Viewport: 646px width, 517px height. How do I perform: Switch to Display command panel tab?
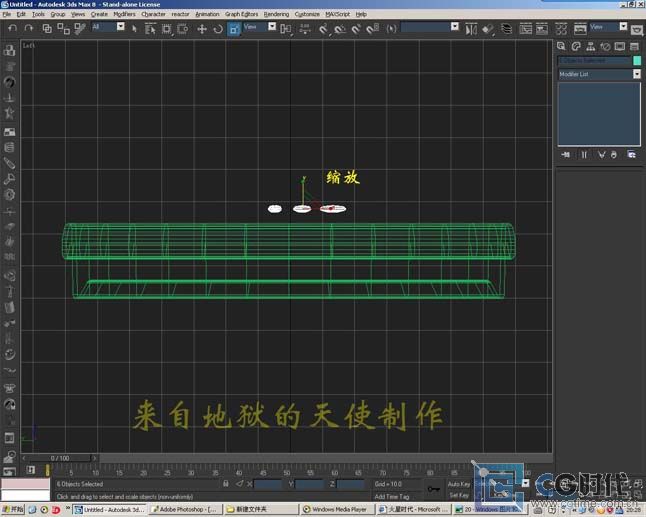point(620,47)
